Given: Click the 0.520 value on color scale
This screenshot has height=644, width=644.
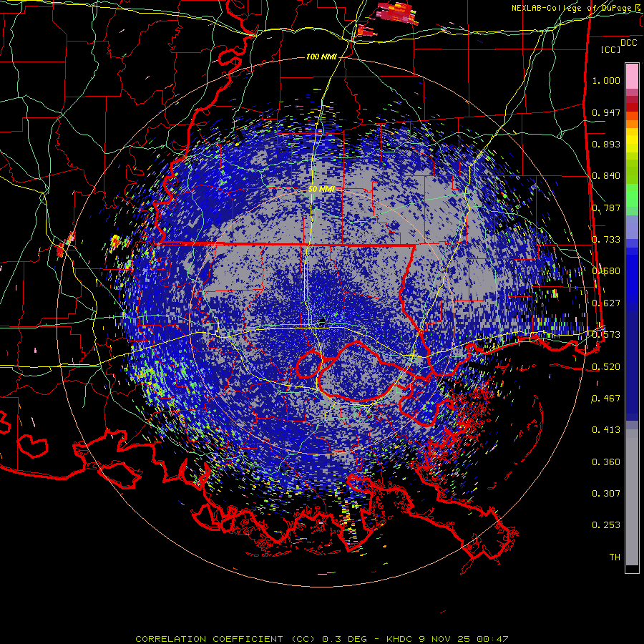Looking at the screenshot, I should (x=606, y=367).
